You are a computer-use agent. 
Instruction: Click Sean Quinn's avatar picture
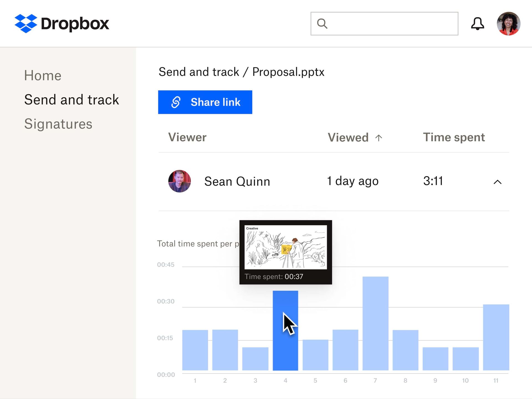(x=179, y=181)
